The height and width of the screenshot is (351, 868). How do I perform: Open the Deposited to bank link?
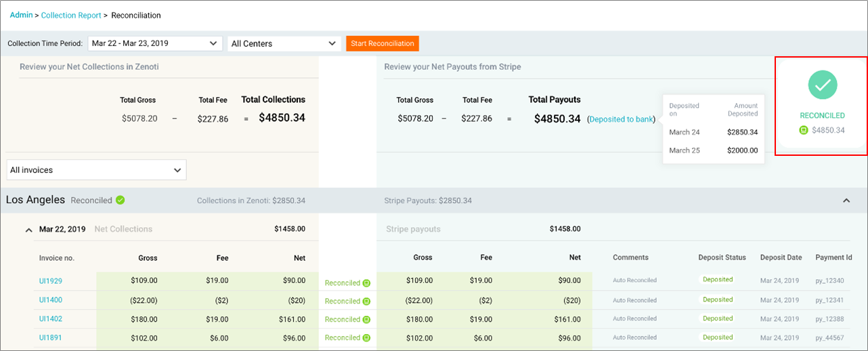coord(622,119)
